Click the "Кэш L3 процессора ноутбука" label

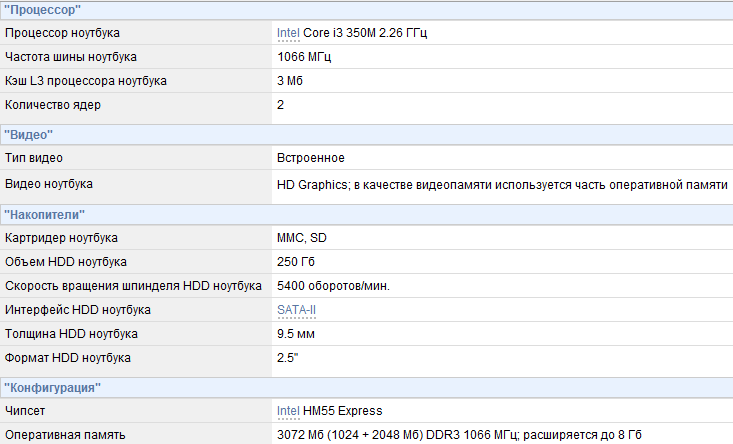[86, 81]
